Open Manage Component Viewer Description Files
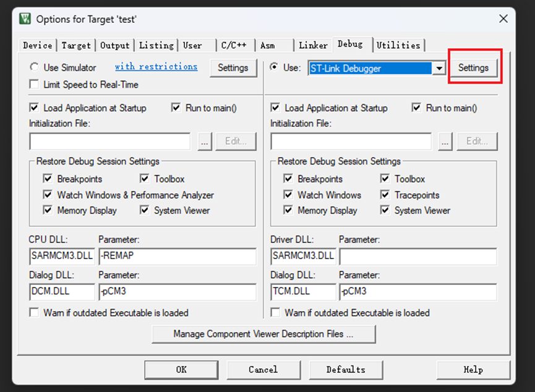 pos(263,334)
